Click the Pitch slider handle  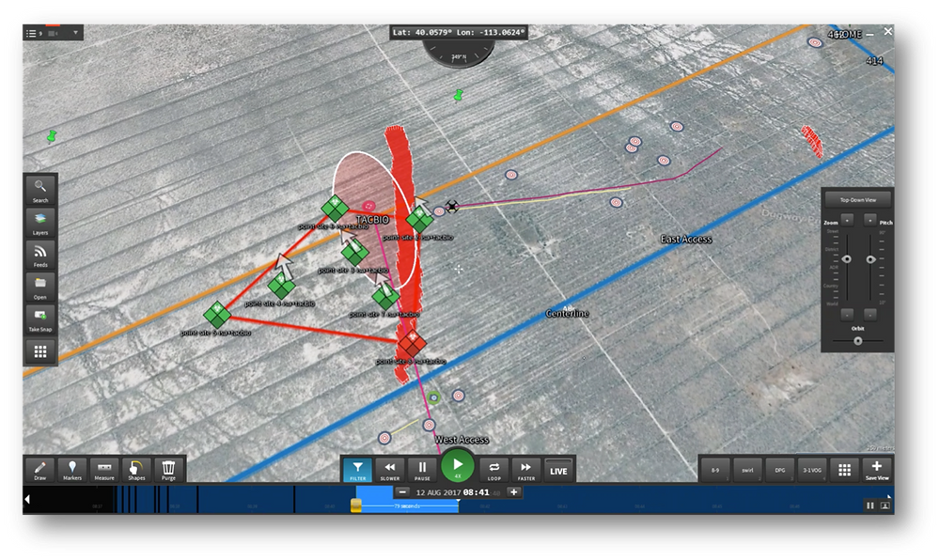(870, 259)
